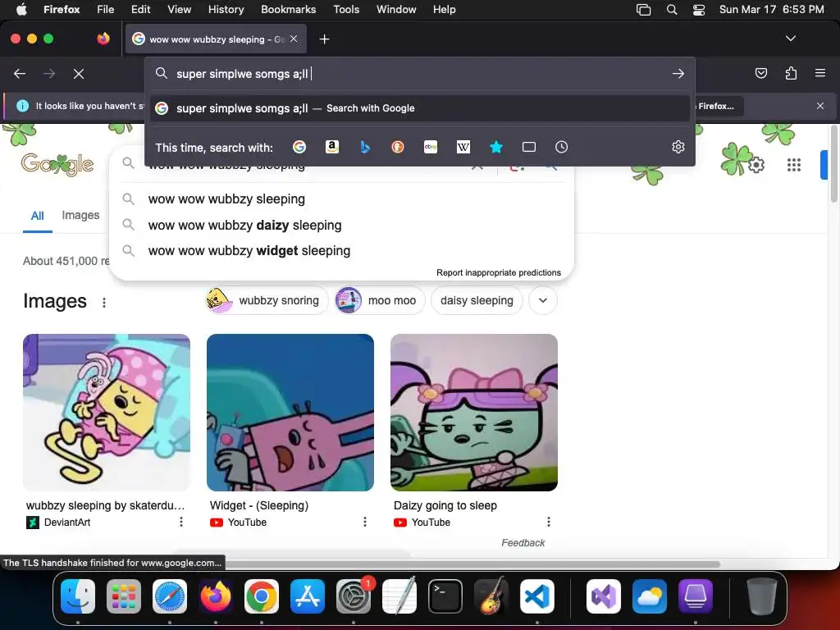840x630 pixels.
Task: Launch Finder from the dock
Action: (x=78, y=596)
